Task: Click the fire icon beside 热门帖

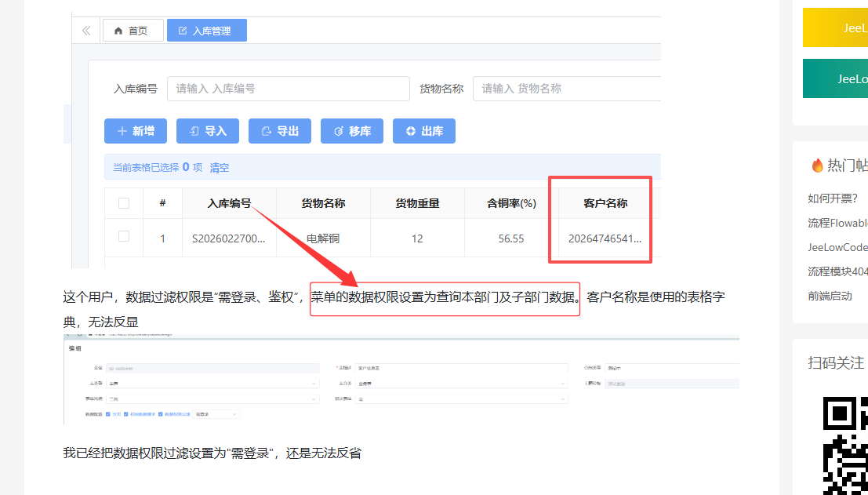Action: click(x=817, y=166)
